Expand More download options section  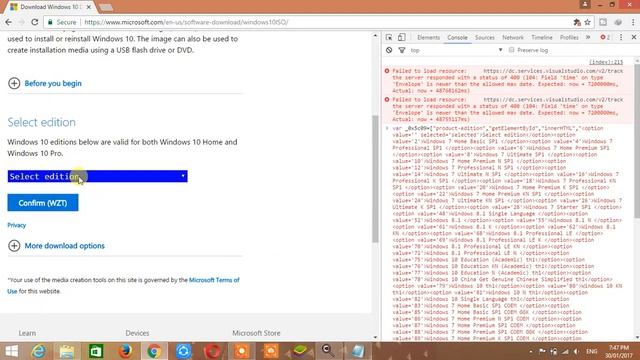pos(56,246)
